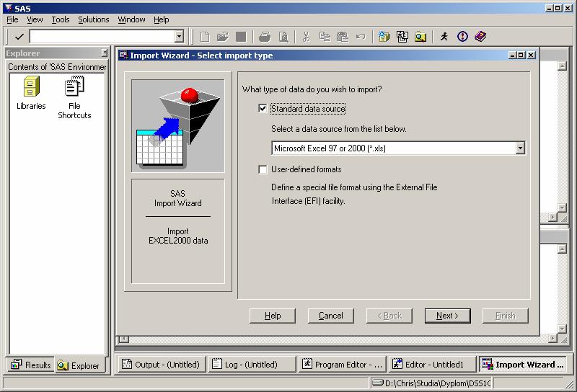This screenshot has width=577, height=392.
Task: Open the Tools menu
Action: (x=61, y=19)
